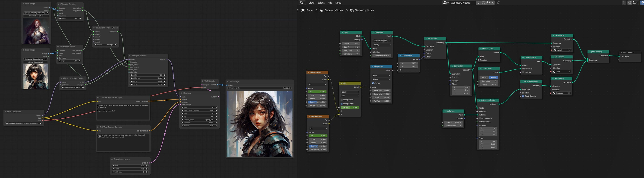Viewport: 644px width, 178px height.
Task: Open the metal material icon selector
Action: coord(555,50)
